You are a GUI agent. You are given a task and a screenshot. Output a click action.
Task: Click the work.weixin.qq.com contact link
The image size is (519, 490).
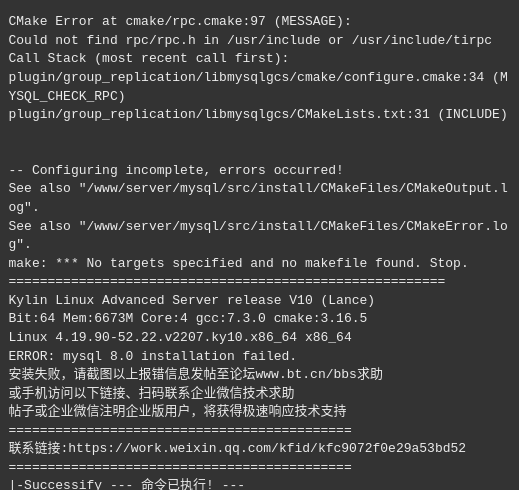click(267, 448)
